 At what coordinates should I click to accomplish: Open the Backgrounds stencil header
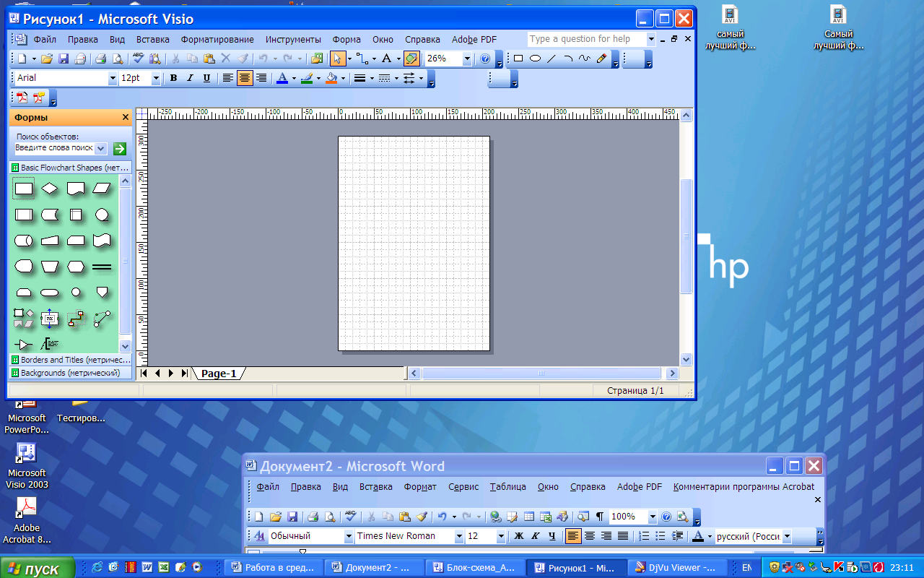click(71, 373)
